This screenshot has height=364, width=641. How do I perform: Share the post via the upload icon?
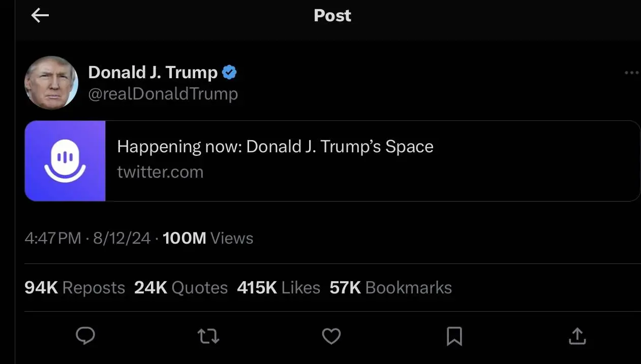coord(577,336)
